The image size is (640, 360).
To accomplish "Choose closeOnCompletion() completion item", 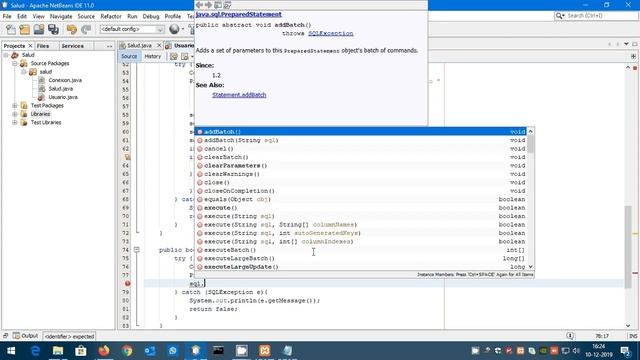I will [361, 191].
